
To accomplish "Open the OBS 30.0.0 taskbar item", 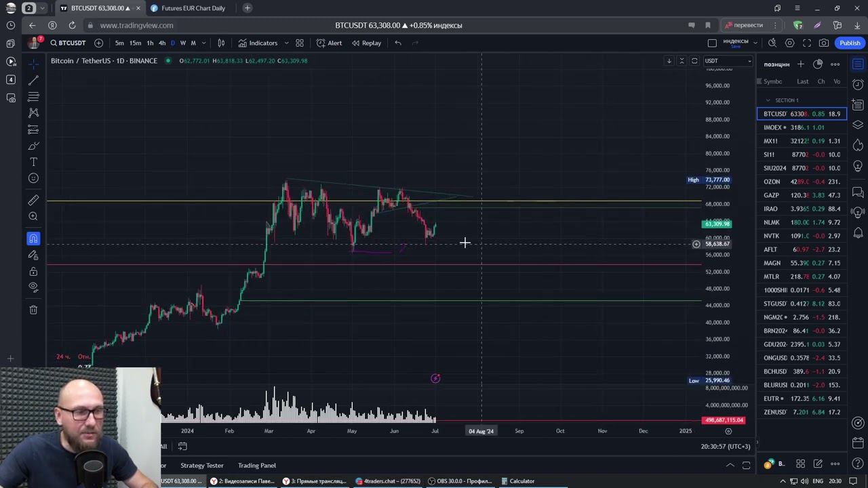I will click(460, 481).
